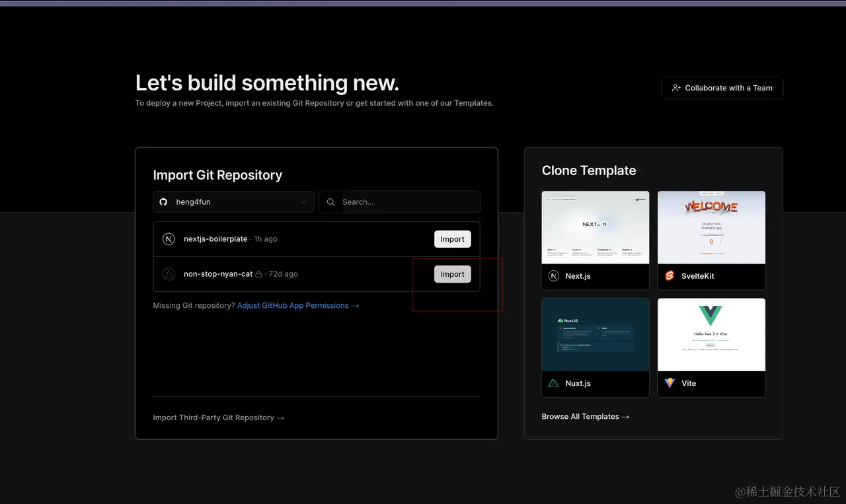This screenshot has height=504, width=846.
Task: Click the lock icon after non-stop-nyan-cat
Action: click(258, 274)
